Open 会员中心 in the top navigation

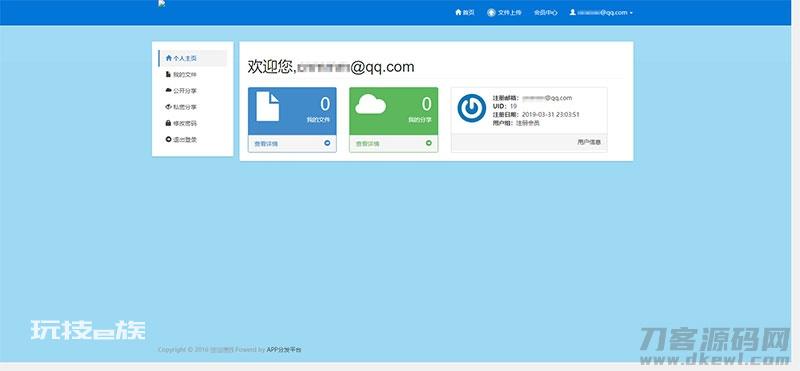point(545,12)
